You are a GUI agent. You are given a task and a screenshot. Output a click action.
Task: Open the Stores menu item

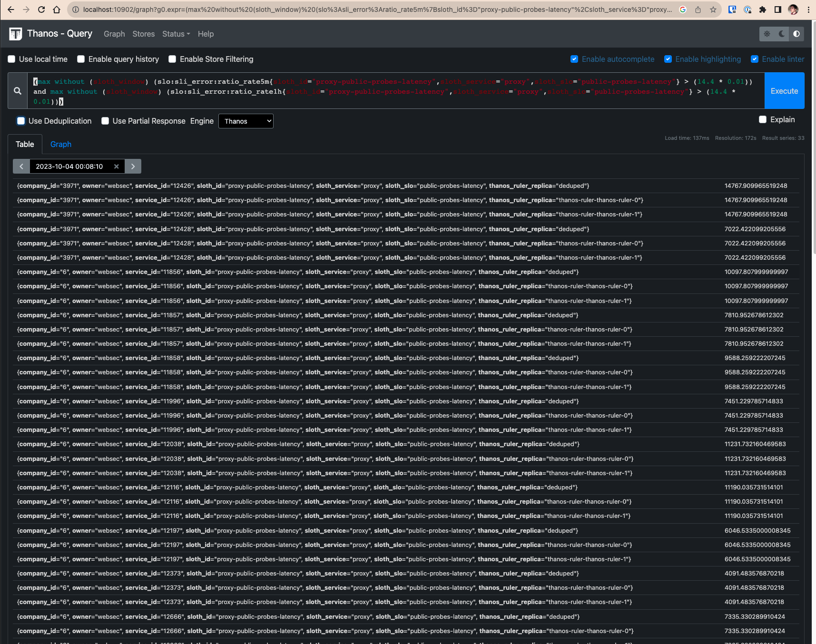[x=143, y=34]
